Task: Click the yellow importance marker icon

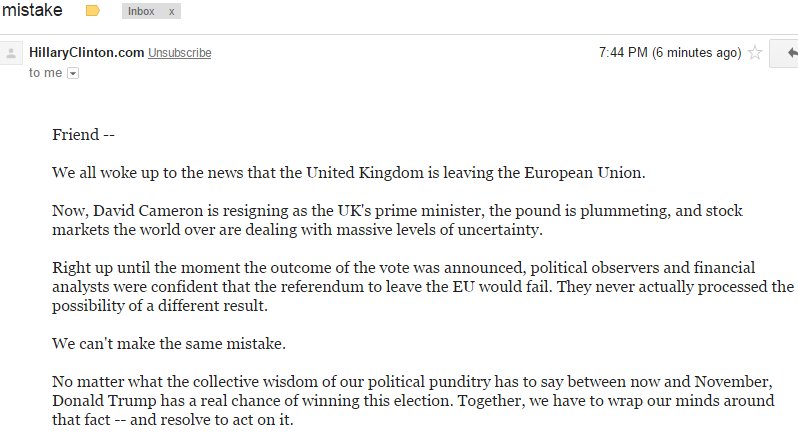Action: [x=93, y=11]
